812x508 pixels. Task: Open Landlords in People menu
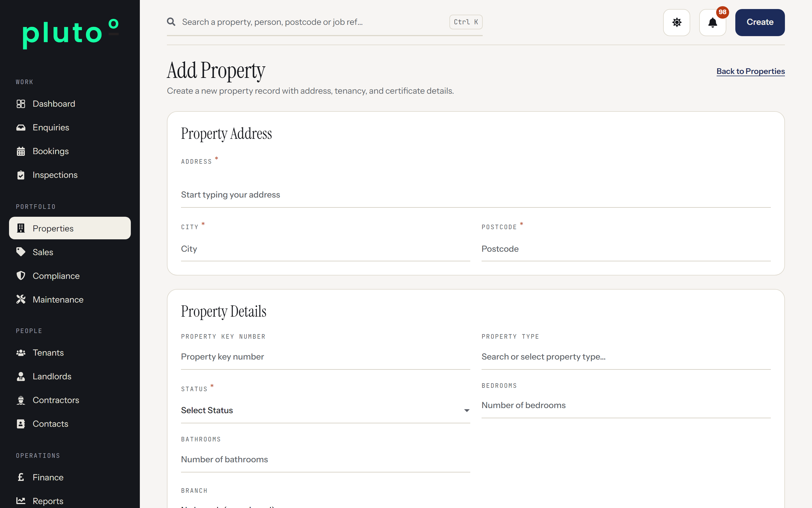[70, 376]
